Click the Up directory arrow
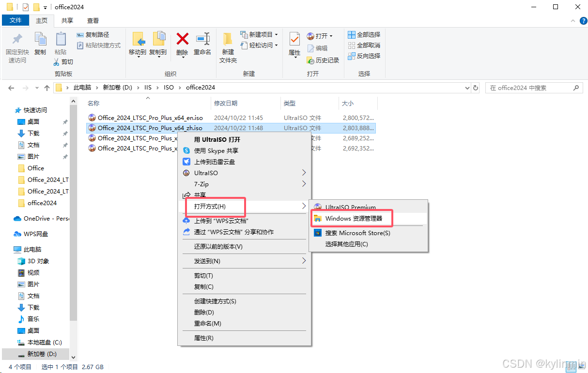Viewport: 588px width, 373px height. click(x=46, y=88)
